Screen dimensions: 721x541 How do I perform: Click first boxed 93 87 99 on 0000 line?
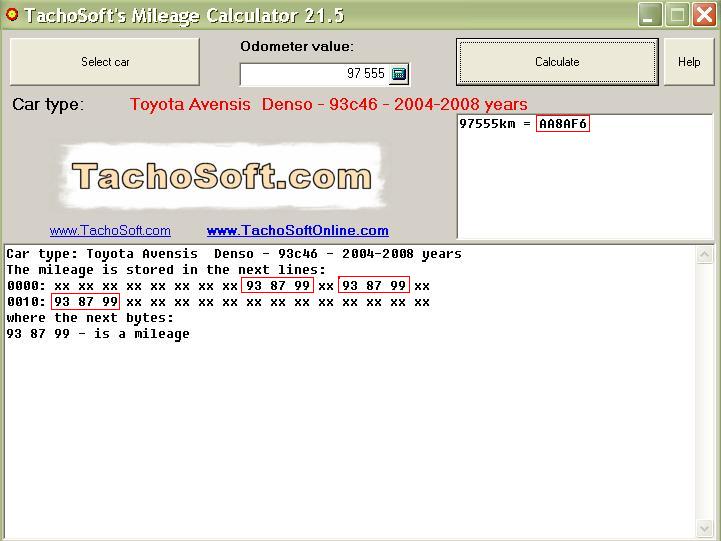click(x=277, y=285)
